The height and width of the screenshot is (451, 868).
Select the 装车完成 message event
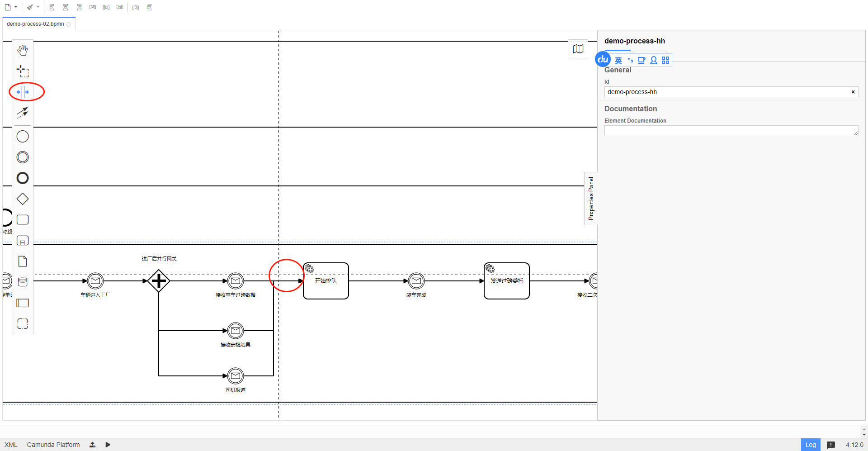click(416, 281)
